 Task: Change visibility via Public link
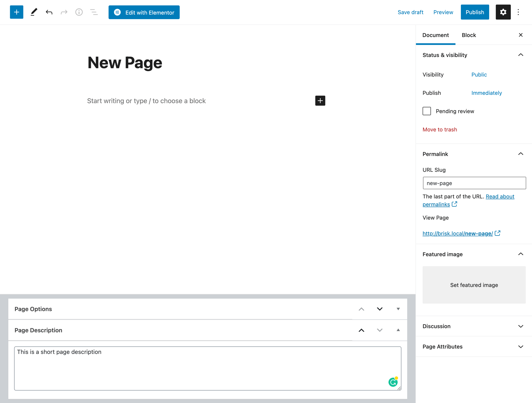pos(479,75)
